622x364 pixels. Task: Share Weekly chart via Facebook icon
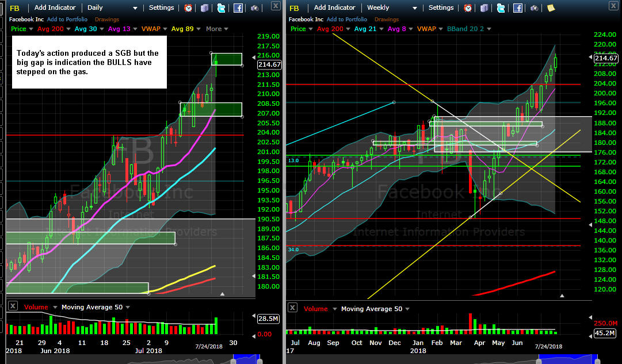pyautogui.click(x=518, y=8)
